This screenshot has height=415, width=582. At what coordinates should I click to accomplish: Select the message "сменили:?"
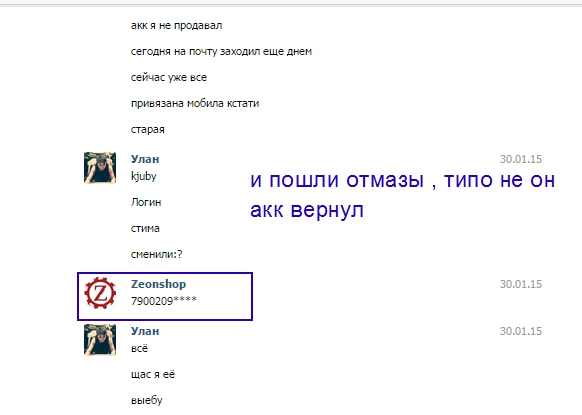tap(157, 254)
